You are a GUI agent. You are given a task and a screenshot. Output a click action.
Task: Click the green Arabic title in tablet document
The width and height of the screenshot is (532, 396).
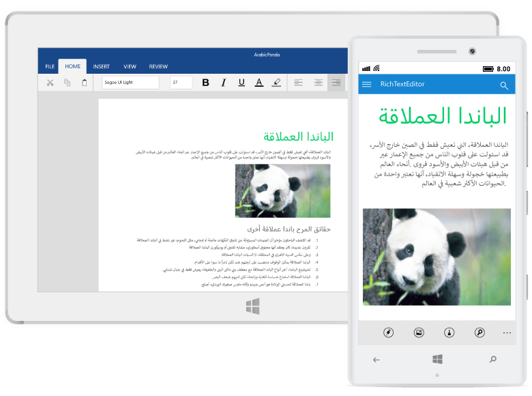point(299,137)
